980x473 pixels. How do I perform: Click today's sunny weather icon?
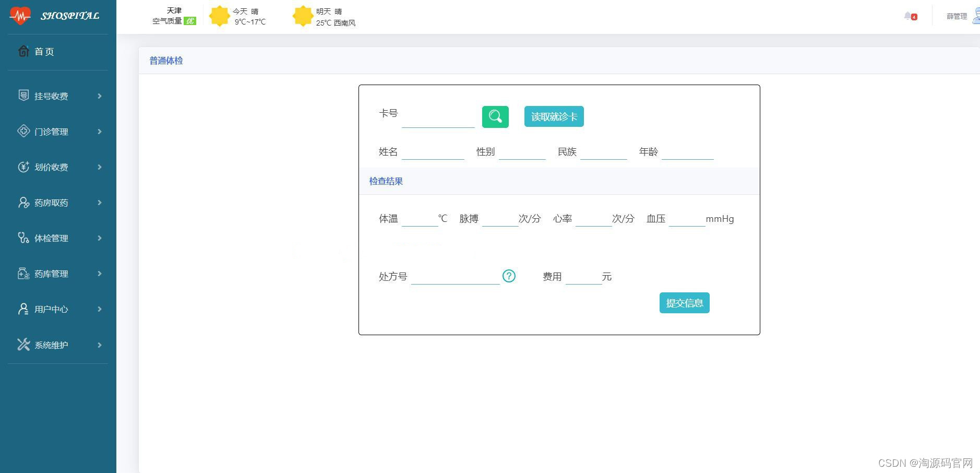pos(220,16)
